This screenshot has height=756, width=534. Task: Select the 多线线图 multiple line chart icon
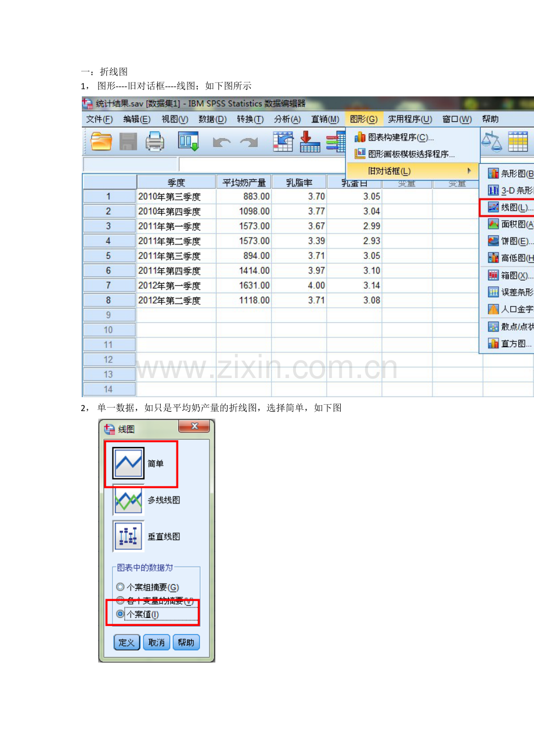point(128,499)
